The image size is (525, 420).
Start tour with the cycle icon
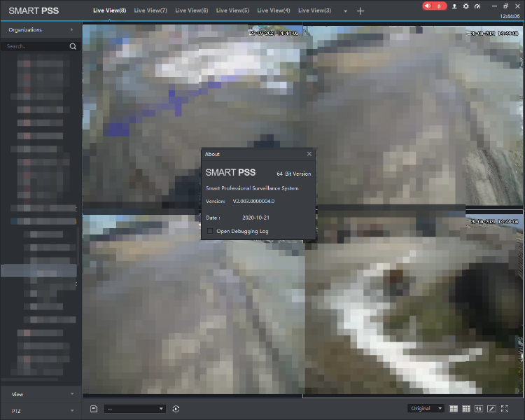(176, 409)
